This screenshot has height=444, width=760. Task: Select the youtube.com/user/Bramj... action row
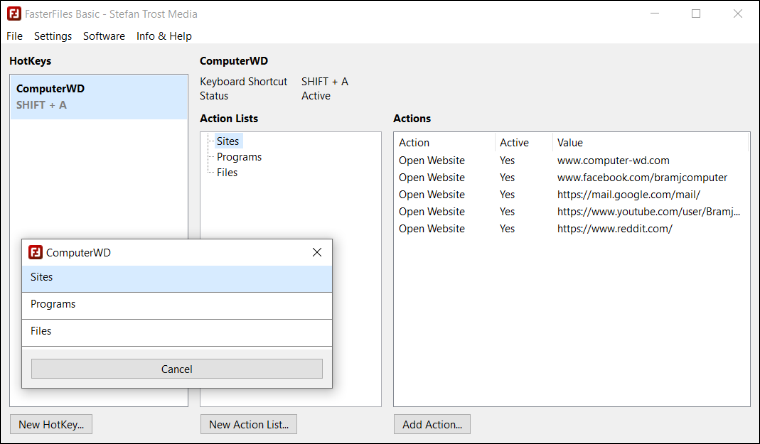(572, 211)
